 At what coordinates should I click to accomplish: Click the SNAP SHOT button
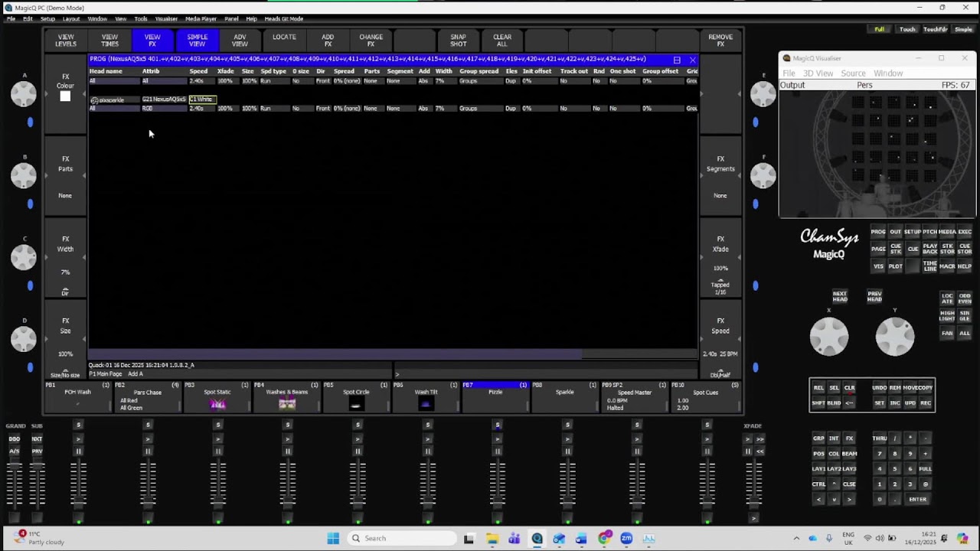[x=458, y=41]
